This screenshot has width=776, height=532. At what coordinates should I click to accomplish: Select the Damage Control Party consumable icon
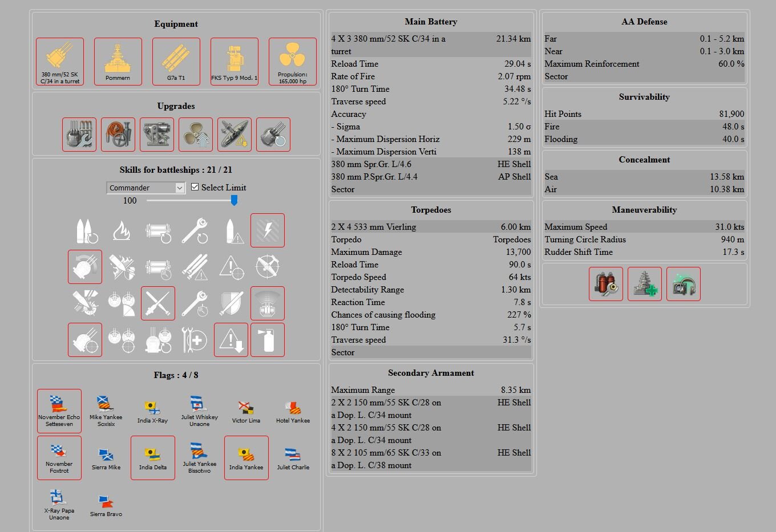coord(605,284)
